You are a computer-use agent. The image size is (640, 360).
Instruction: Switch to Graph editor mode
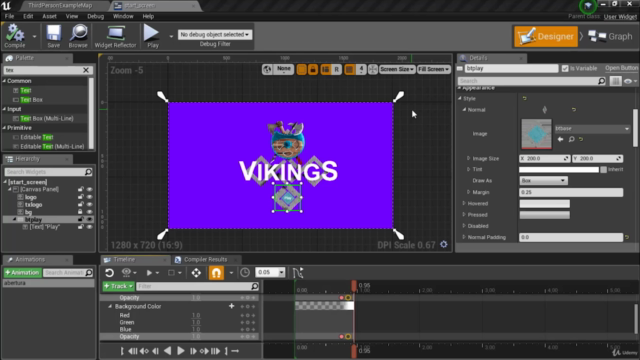[x=610, y=36]
